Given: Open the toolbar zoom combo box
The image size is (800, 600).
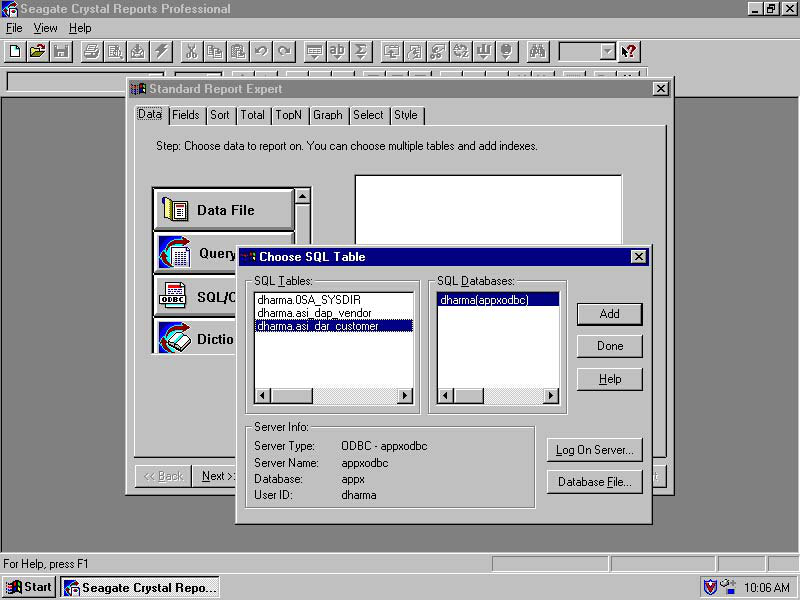Looking at the screenshot, I should click(607, 52).
